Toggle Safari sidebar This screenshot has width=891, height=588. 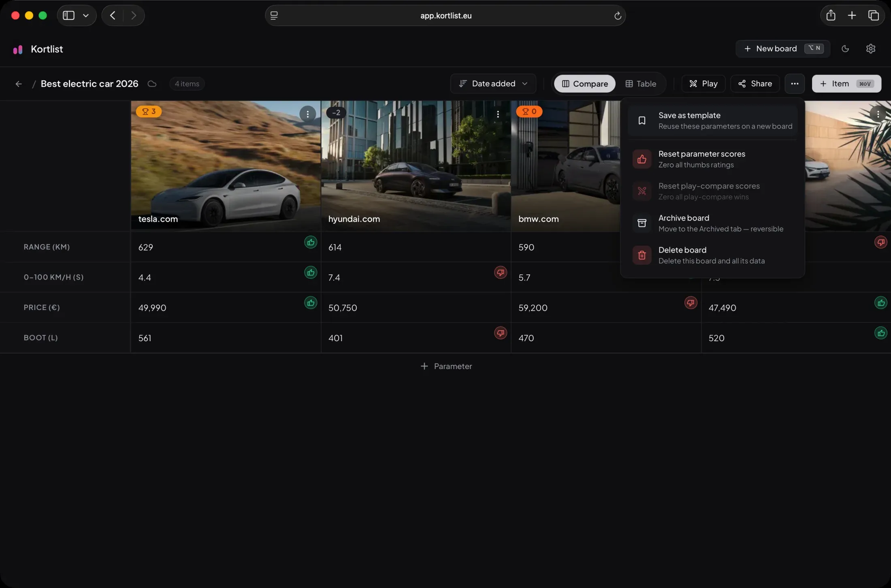[x=69, y=15]
